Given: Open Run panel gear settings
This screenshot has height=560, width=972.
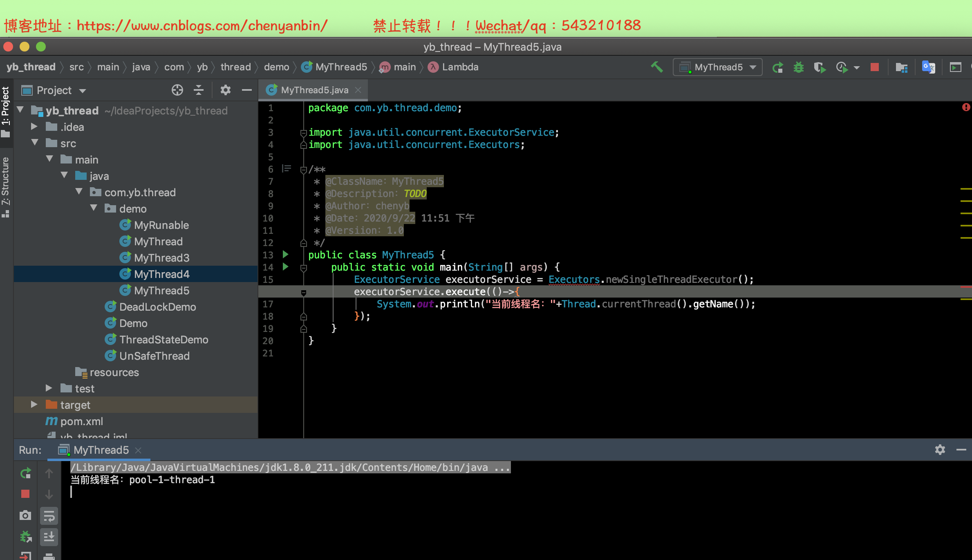Looking at the screenshot, I should pos(940,450).
